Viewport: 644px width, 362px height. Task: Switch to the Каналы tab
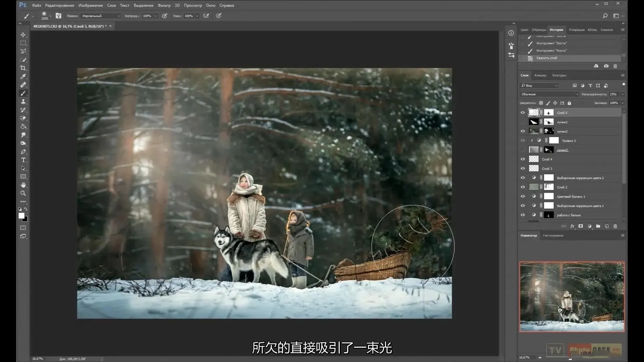(540, 75)
